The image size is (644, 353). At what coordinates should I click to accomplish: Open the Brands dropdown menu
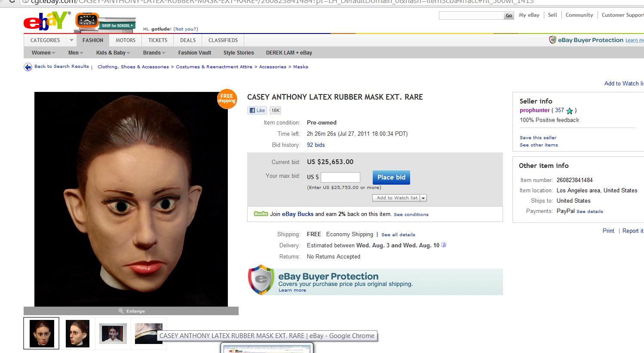click(x=154, y=53)
